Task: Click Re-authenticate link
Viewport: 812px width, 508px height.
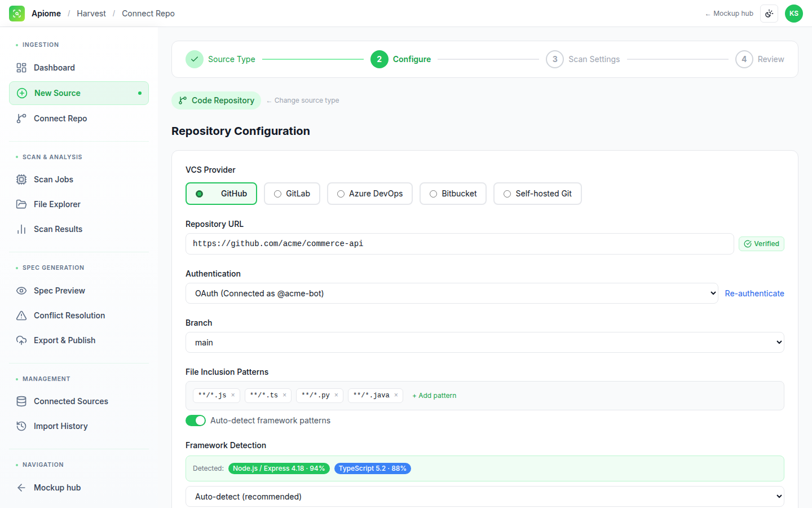Action: (x=754, y=294)
